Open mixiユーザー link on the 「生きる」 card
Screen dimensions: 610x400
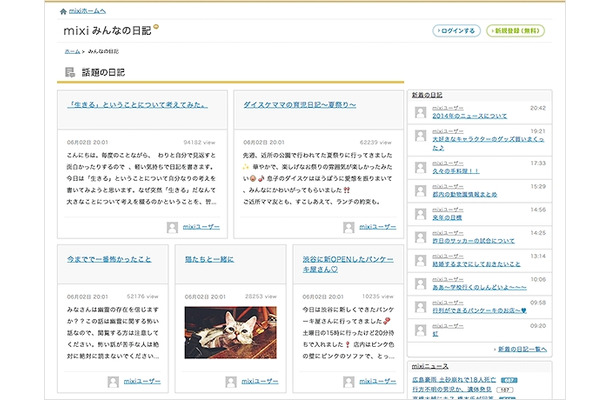click(x=201, y=227)
